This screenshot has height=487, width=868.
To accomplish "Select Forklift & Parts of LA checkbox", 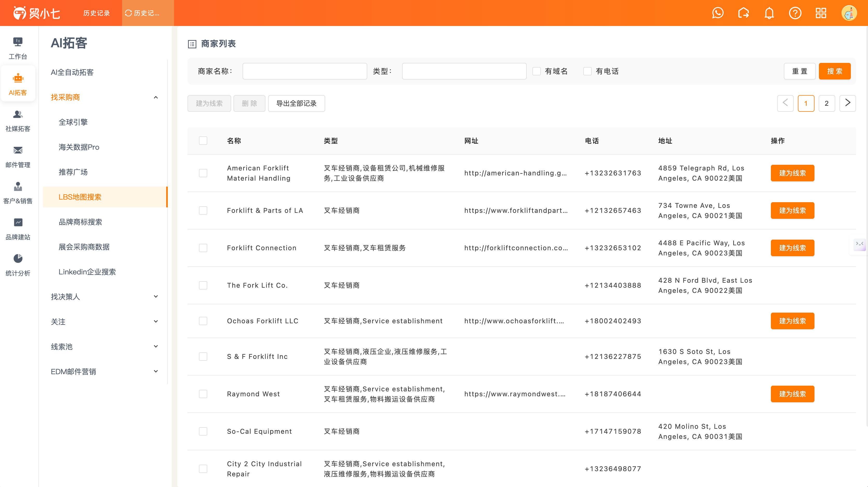I will (x=203, y=210).
